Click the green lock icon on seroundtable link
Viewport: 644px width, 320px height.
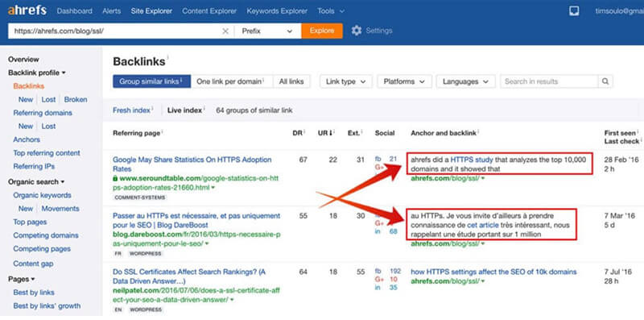(115, 178)
